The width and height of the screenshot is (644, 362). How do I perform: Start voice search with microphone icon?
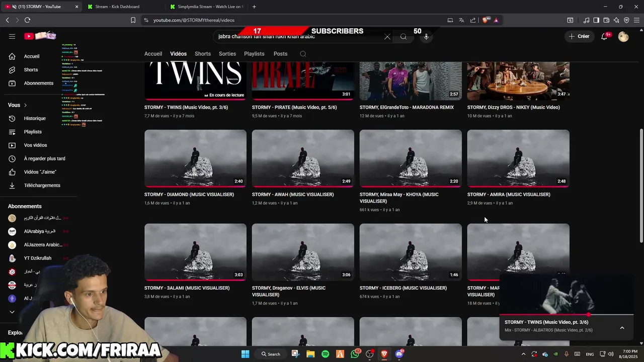coord(426,37)
